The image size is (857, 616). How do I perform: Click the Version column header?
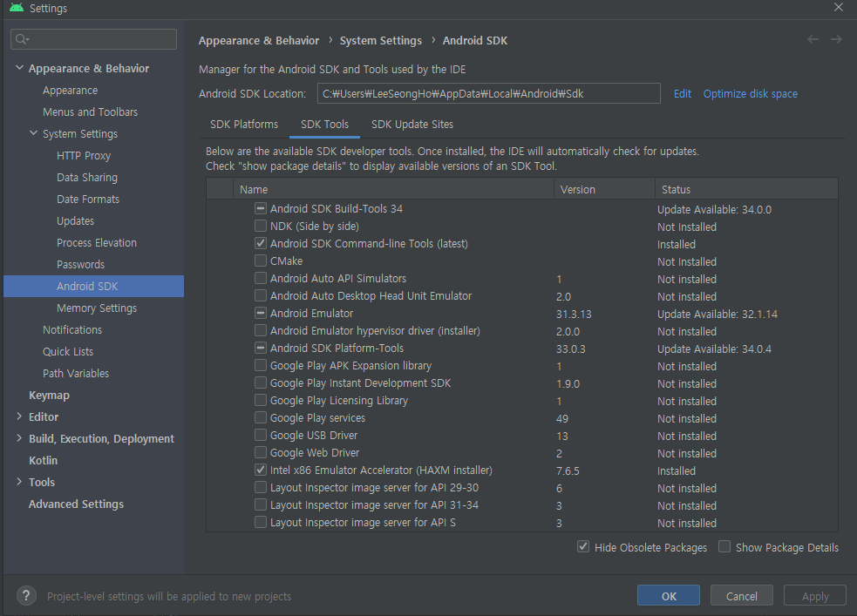604,189
